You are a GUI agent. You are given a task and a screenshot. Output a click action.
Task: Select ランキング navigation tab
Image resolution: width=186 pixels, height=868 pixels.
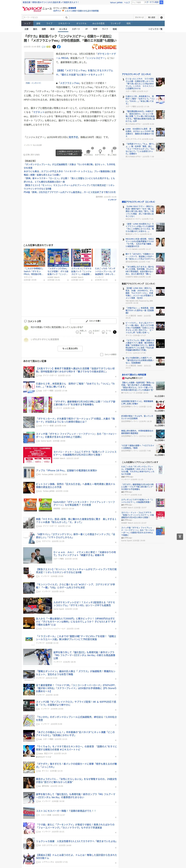115,24
